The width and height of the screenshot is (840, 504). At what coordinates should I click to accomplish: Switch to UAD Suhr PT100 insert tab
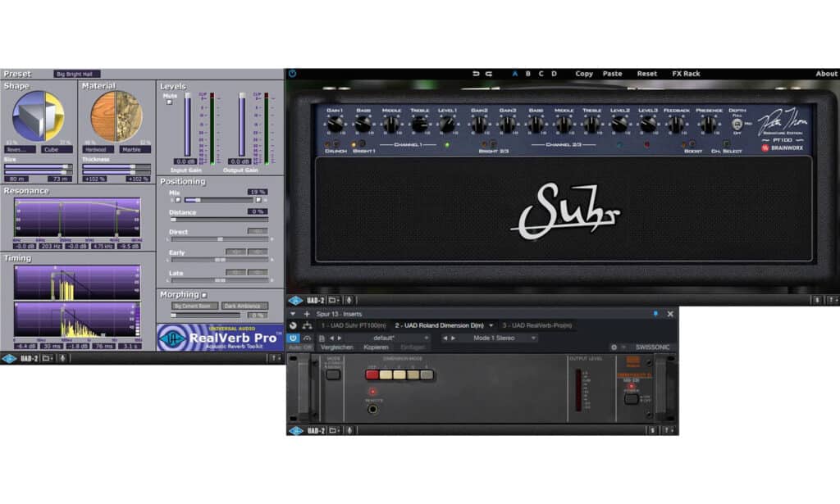(x=353, y=325)
